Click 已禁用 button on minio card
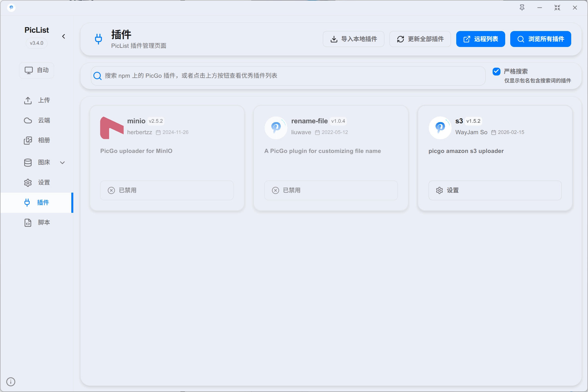The image size is (588, 392). tap(167, 190)
